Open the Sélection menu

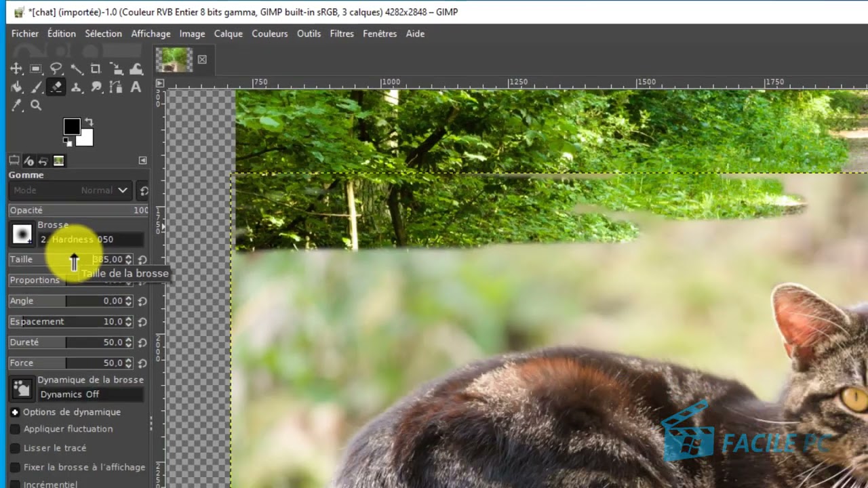(x=103, y=33)
